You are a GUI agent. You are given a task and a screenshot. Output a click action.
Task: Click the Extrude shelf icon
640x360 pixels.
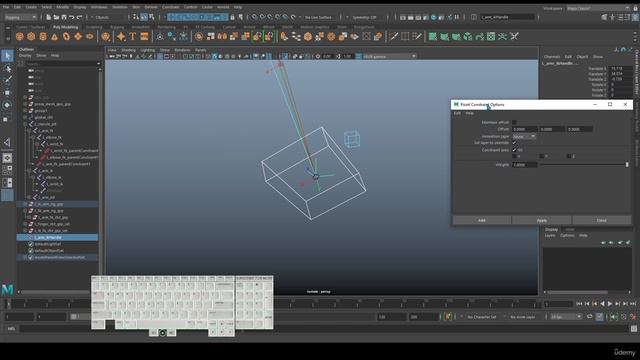pyautogui.click(x=284, y=37)
